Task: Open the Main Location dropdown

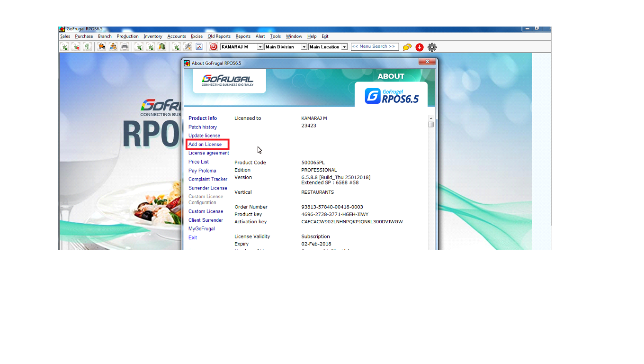Action: (344, 47)
